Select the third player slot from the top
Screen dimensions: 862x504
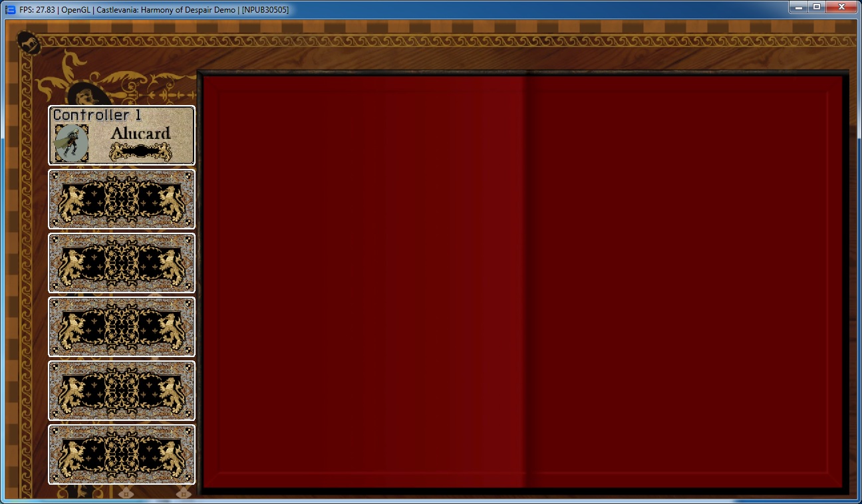coord(122,263)
